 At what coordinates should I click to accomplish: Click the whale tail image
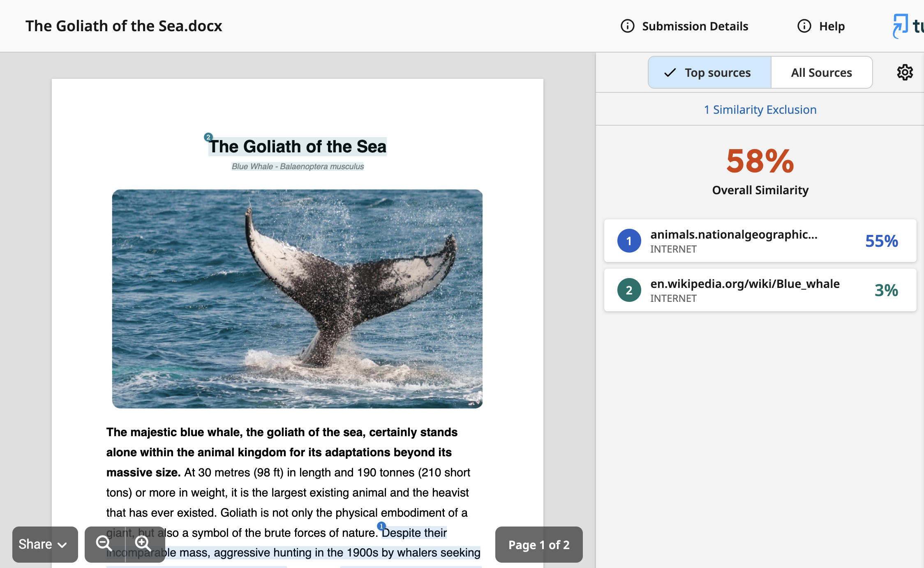(297, 299)
